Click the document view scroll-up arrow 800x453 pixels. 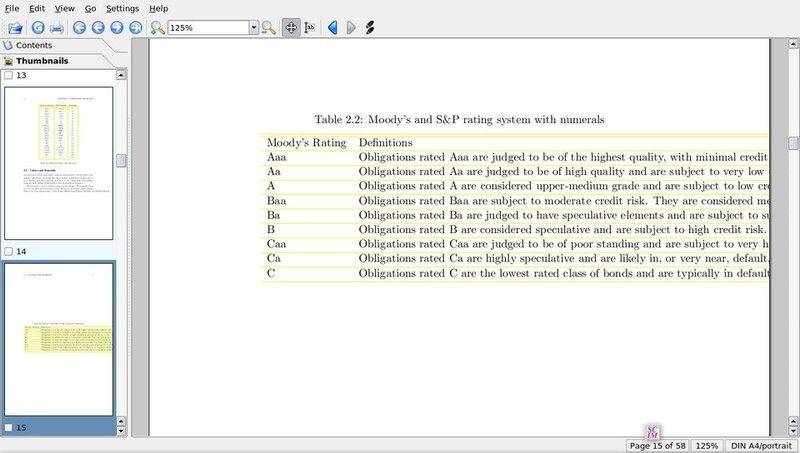[x=793, y=44]
